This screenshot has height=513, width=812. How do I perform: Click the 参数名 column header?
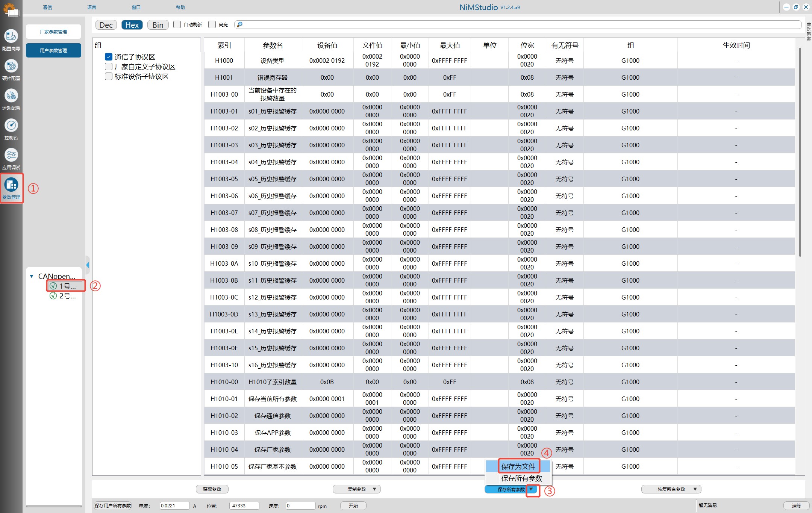pyautogui.click(x=273, y=45)
